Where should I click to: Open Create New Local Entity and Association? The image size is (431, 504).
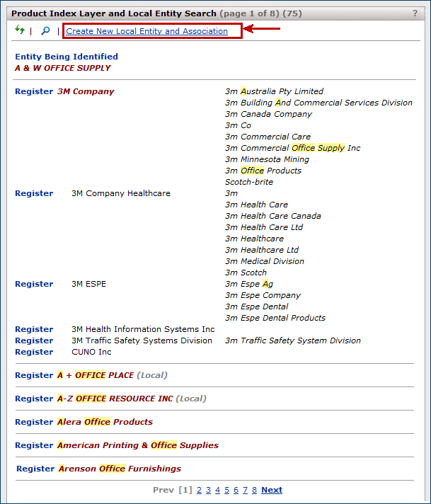coord(146,31)
